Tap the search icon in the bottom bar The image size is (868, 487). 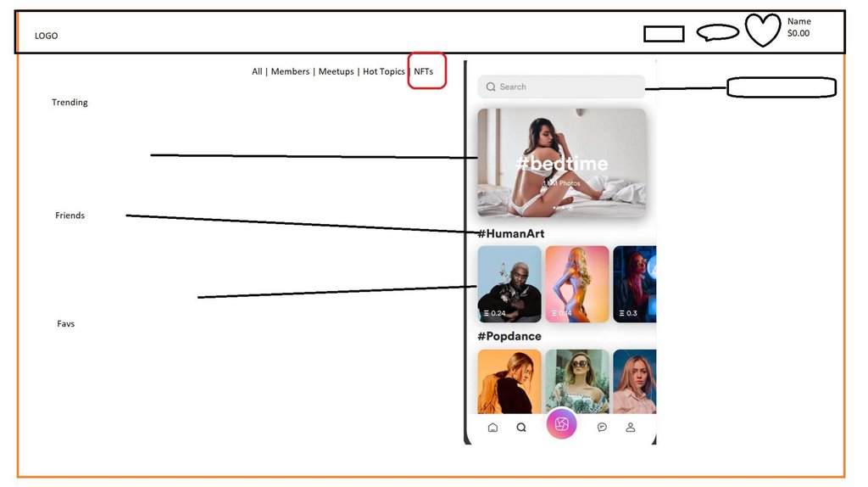tap(521, 427)
